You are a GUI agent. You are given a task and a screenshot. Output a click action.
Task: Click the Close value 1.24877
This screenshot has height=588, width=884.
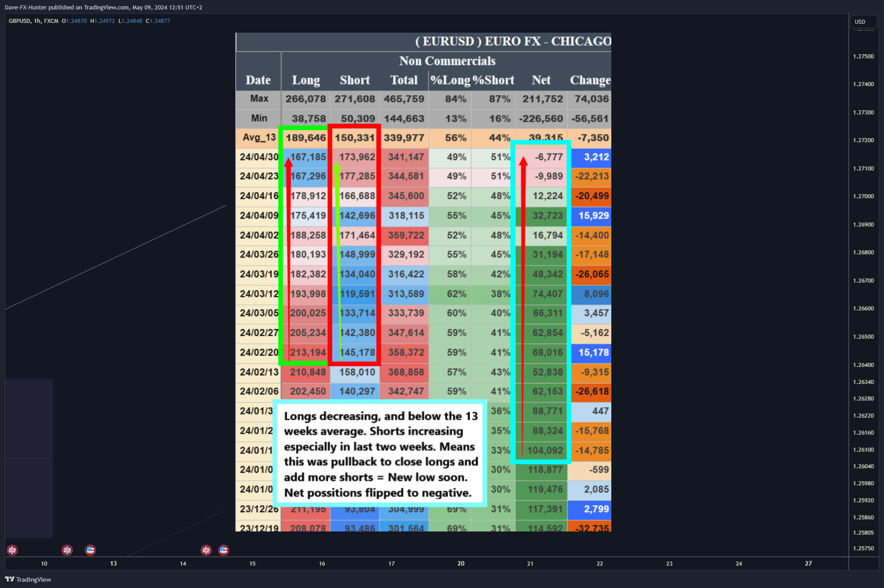tap(159, 21)
